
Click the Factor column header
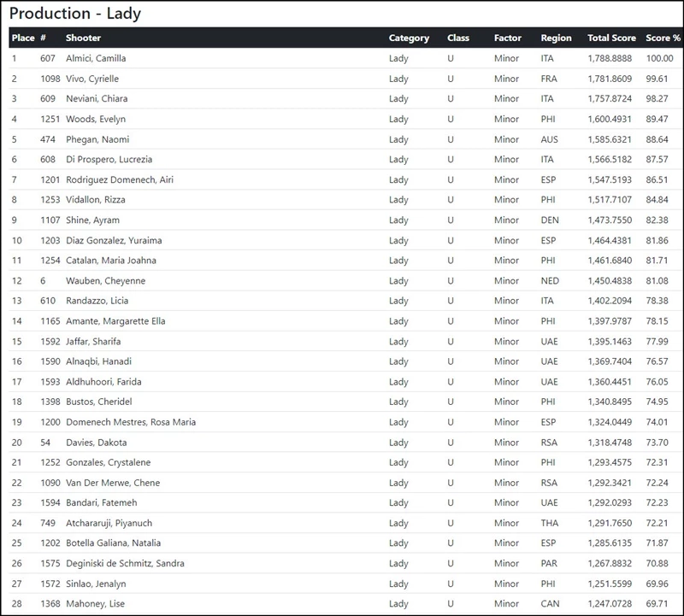click(508, 38)
